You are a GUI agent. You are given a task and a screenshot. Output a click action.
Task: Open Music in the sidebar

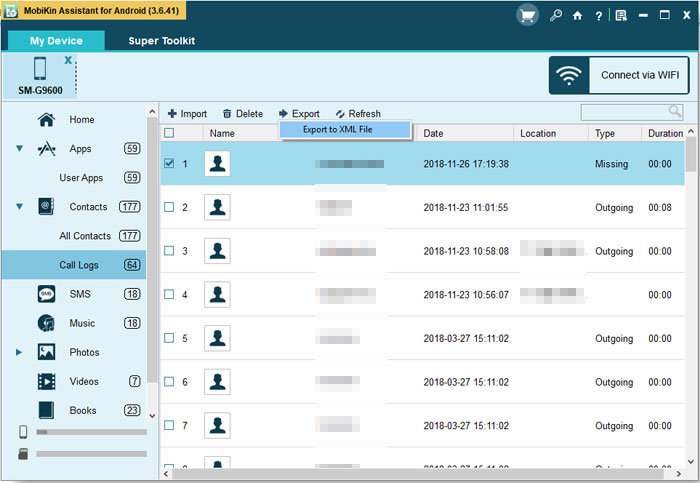pyautogui.click(x=82, y=323)
